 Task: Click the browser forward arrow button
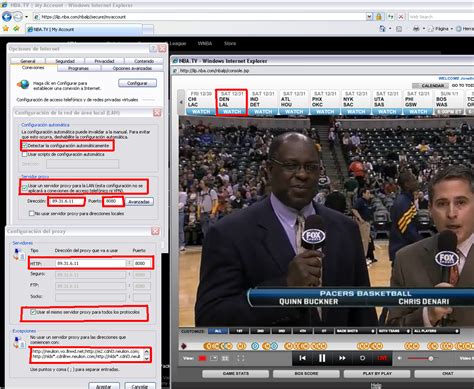[18, 16]
